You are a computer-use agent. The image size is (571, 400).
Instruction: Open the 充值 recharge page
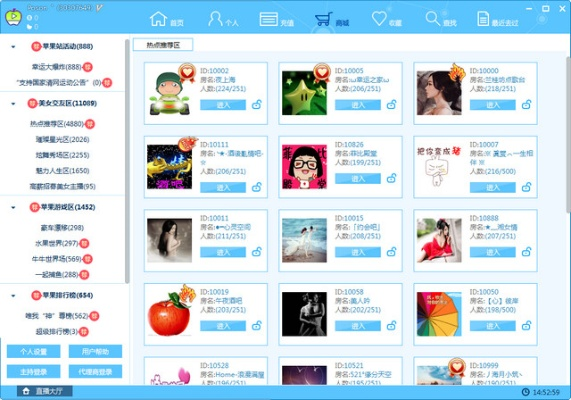pyautogui.click(x=277, y=20)
